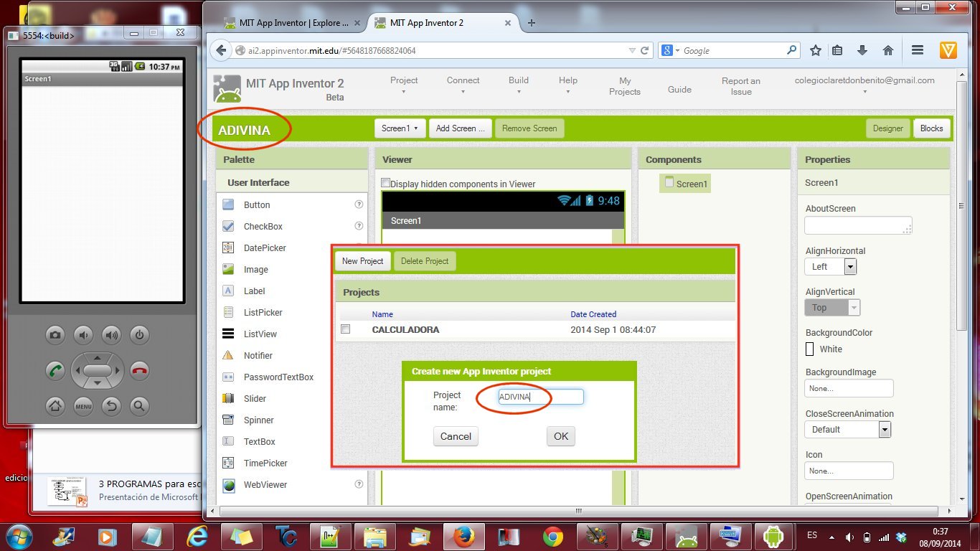Click the Project name input field
The height and width of the screenshot is (551, 980).
[540, 397]
